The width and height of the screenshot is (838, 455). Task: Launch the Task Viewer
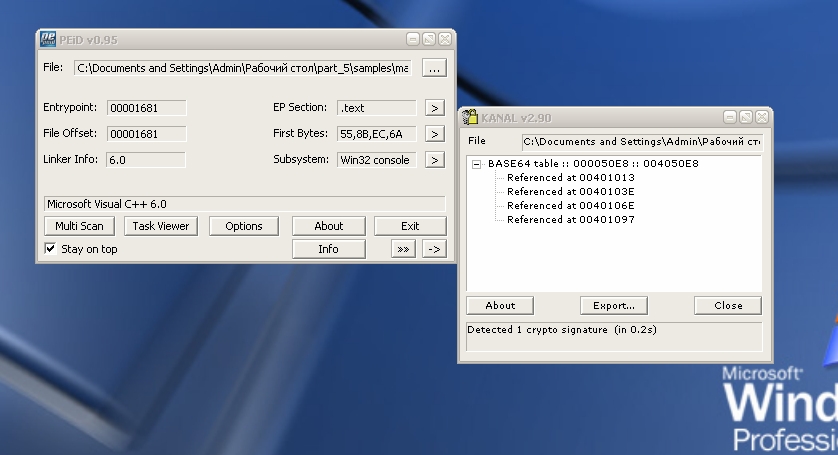161,226
